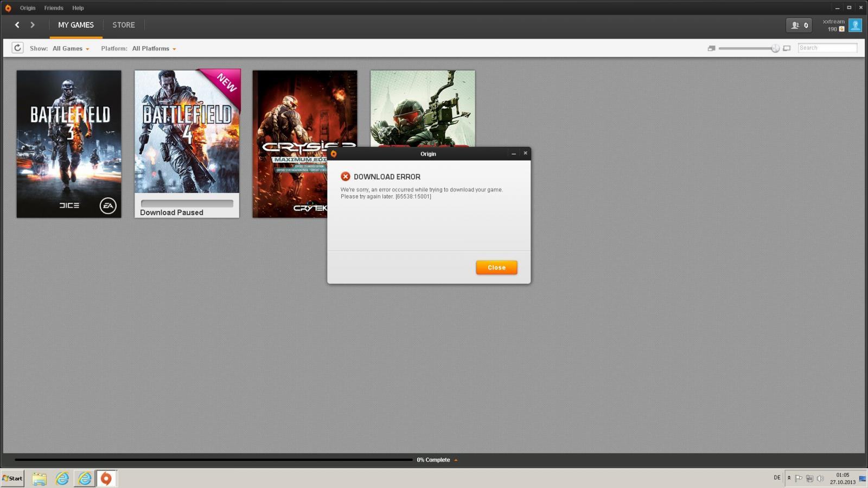Dismiss the error dialog via X
The image size is (868, 488).
pyautogui.click(x=525, y=153)
